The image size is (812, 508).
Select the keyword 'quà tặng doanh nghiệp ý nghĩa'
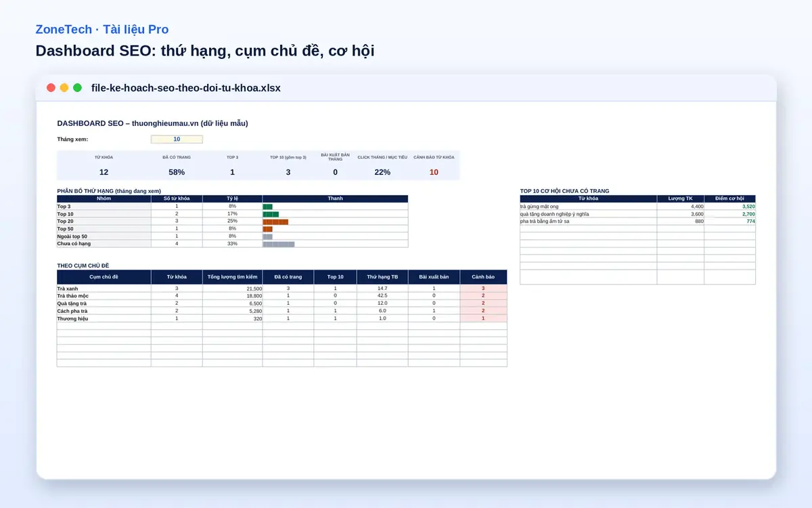588,214
